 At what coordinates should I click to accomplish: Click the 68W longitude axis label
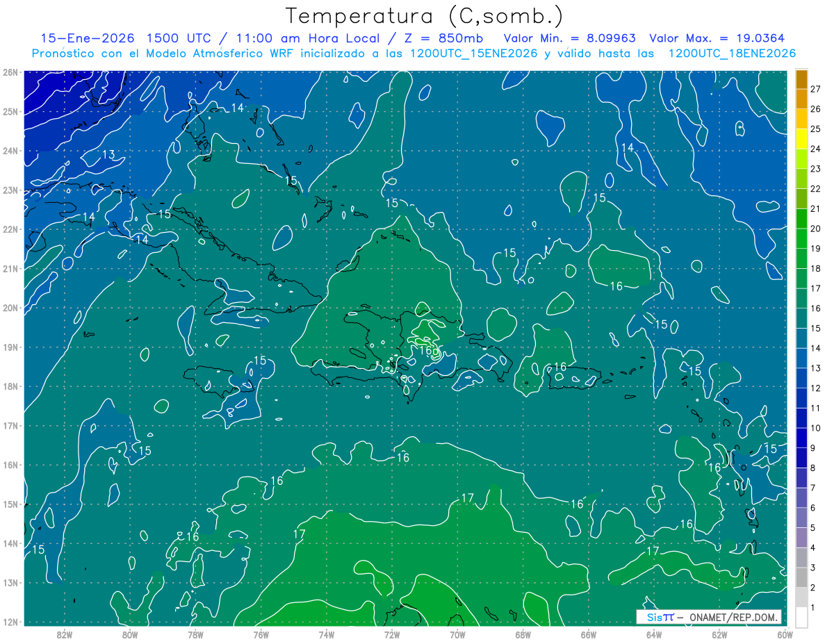(523, 634)
